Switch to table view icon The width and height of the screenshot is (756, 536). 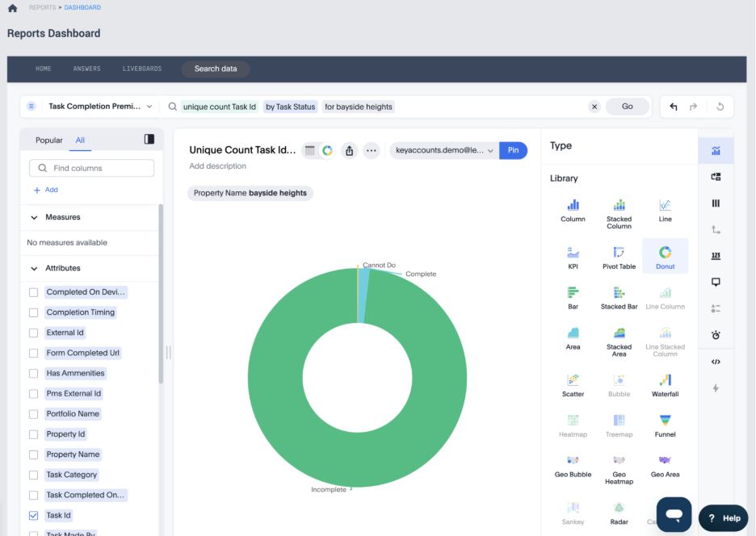click(x=309, y=150)
